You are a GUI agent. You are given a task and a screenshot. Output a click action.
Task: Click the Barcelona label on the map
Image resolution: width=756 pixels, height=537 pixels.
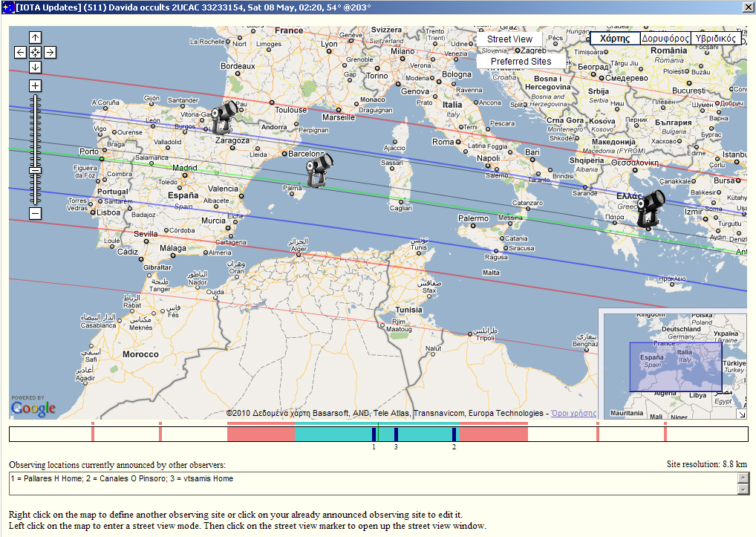[x=306, y=153]
